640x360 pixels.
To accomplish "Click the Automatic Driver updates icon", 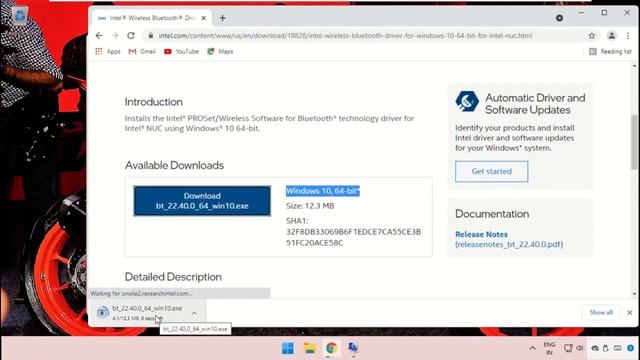I will pos(467,101).
